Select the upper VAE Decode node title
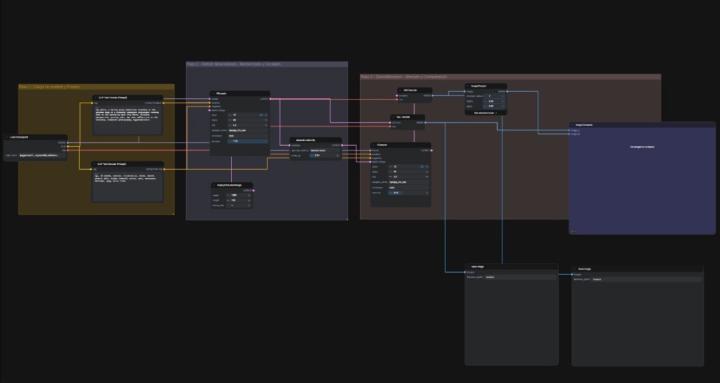Screen dimensions: 720x383 click(410, 90)
